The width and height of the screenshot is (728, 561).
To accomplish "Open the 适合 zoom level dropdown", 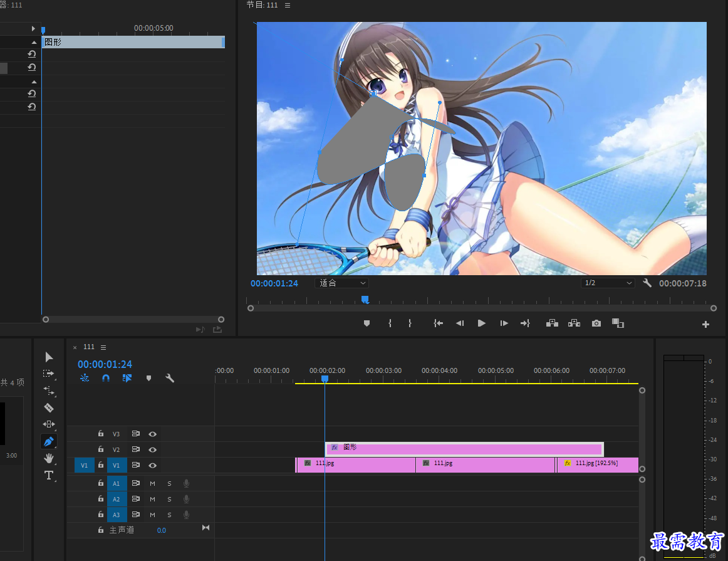I will coord(341,283).
